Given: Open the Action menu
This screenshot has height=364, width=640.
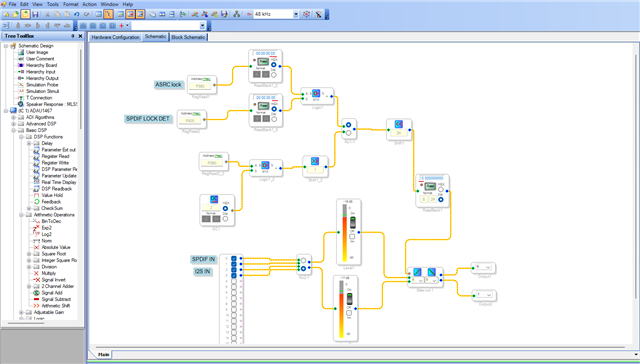Looking at the screenshot, I should tap(89, 4).
